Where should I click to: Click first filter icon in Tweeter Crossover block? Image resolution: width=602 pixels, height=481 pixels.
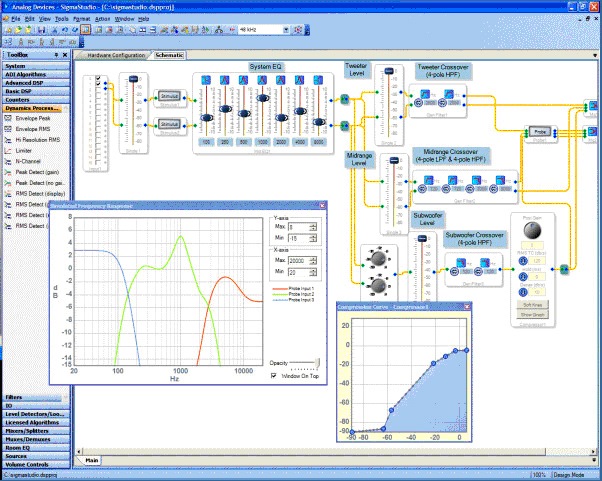[425, 94]
